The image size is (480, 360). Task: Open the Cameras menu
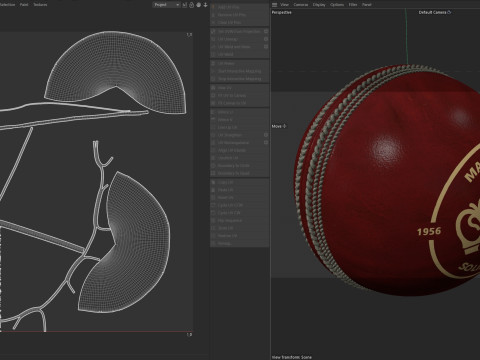[x=301, y=5]
